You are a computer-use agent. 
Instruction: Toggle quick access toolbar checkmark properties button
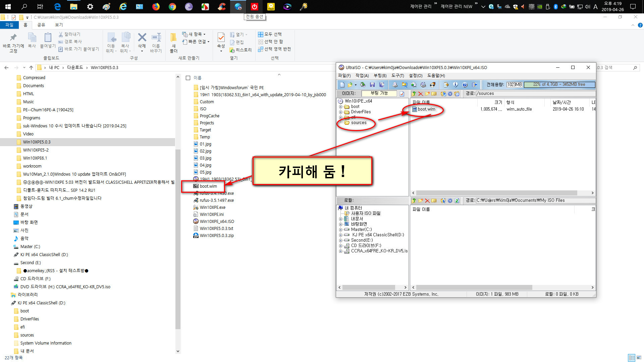pos(13,17)
